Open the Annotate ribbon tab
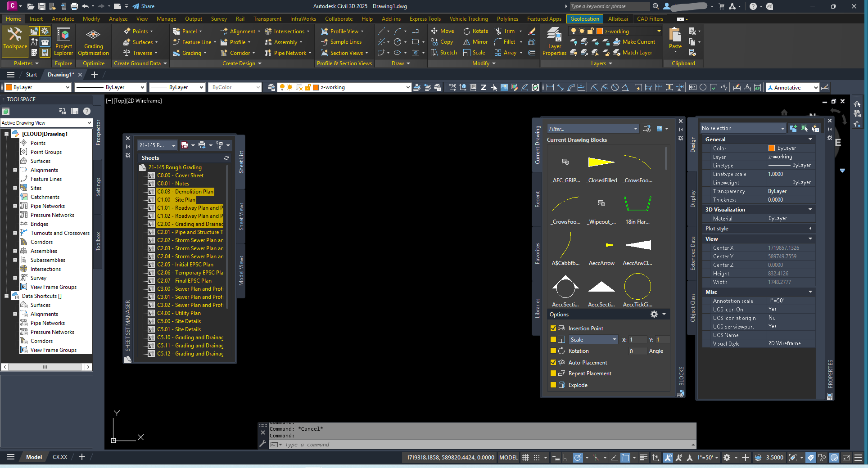 pyautogui.click(x=63, y=19)
